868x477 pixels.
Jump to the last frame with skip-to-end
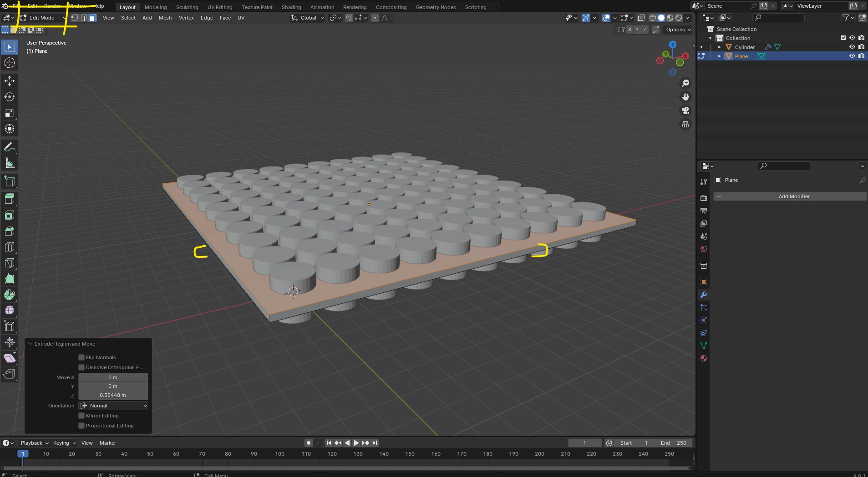click(x=374, y=442)
